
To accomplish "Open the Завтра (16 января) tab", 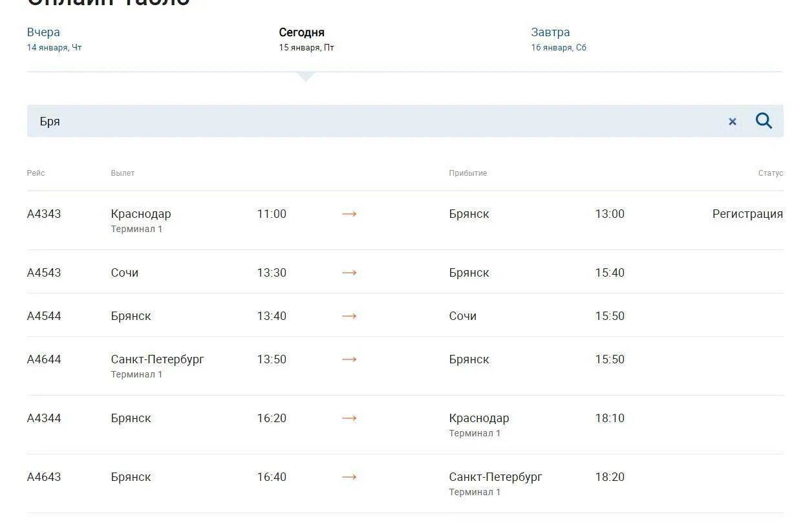I will coord(550,32).
